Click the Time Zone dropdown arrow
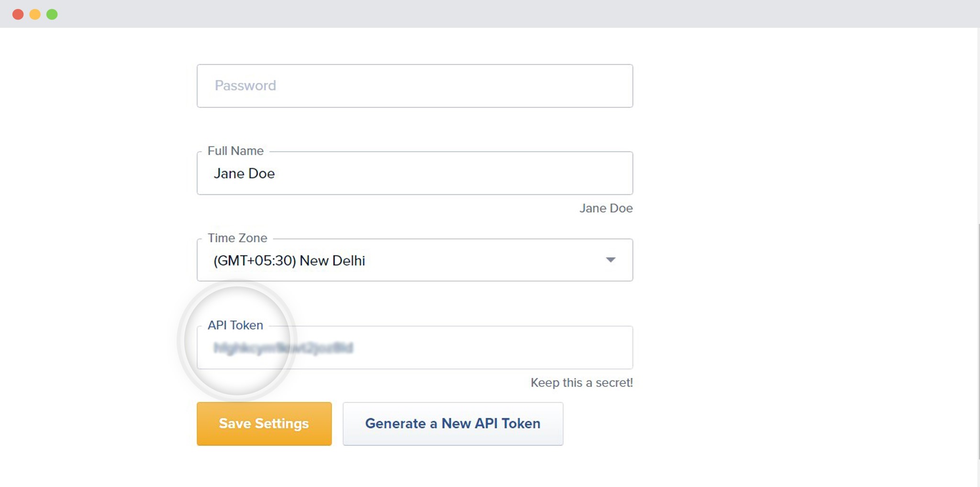980x487 pixels. click(611, 260)
